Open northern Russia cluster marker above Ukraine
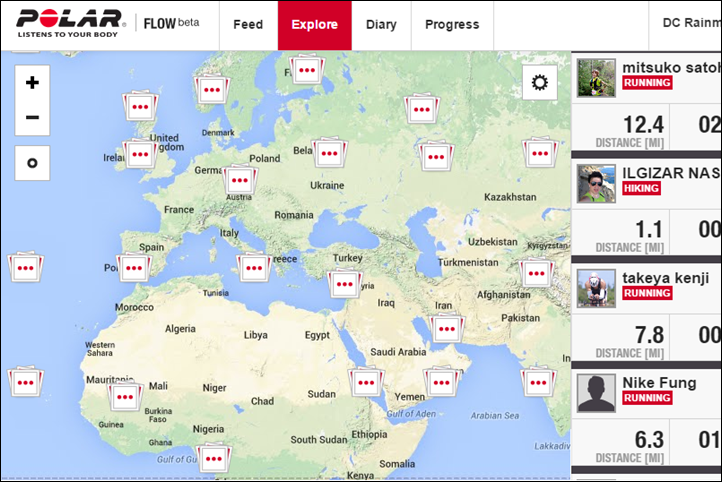The height and width of the screenshot is (482, 722). point(422,109)
